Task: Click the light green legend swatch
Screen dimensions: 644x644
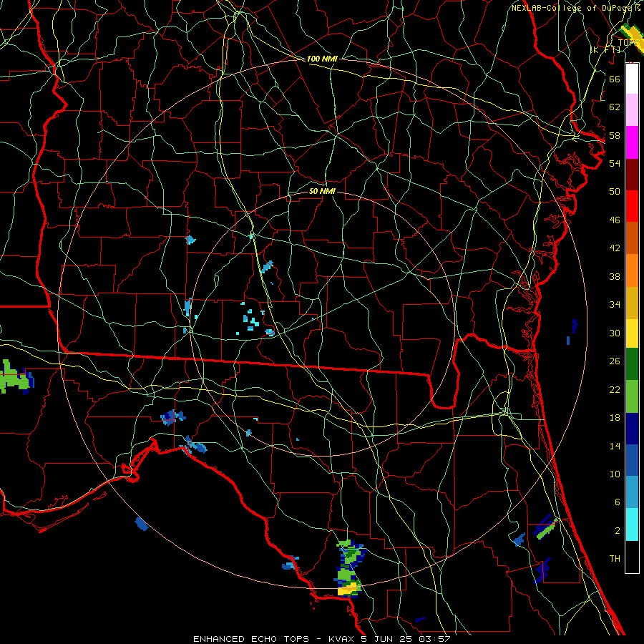Action: click(x=632, y=396)
